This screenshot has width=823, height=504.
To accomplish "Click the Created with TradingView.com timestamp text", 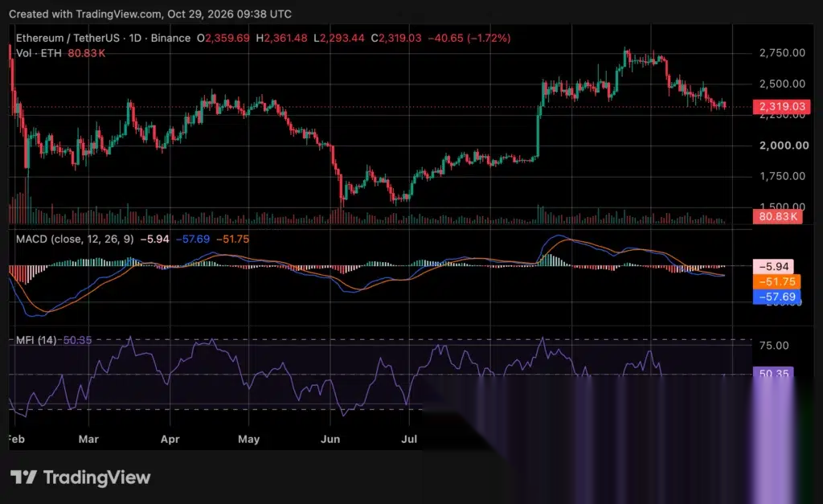I will (150, 14).
